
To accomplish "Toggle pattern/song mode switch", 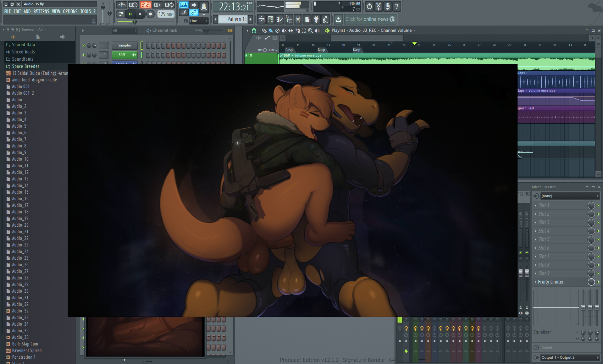I will pos(120,14).
